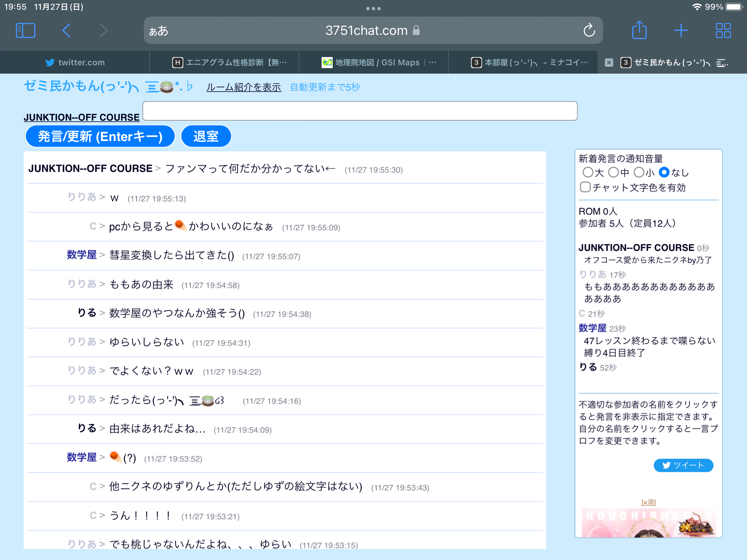Tap the あぁ reader format button
747x560 pixels.
[159, 31]
